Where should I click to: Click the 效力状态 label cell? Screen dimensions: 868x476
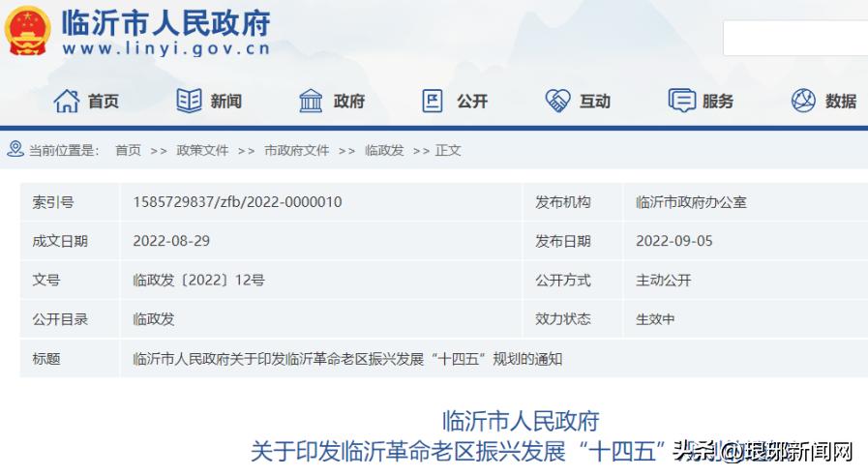coord(573,319)
